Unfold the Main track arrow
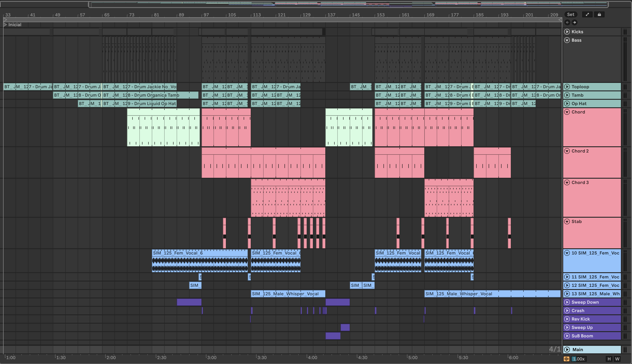This screenshot has width=632, height=364. pos(567,350)
